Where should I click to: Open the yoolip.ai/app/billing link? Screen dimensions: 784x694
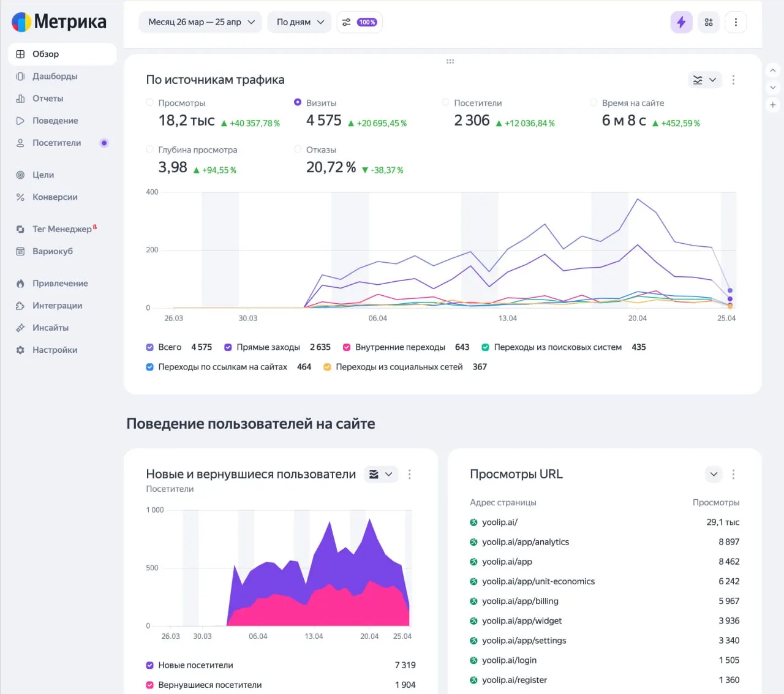pyautogui.click(x=520, y=601)
